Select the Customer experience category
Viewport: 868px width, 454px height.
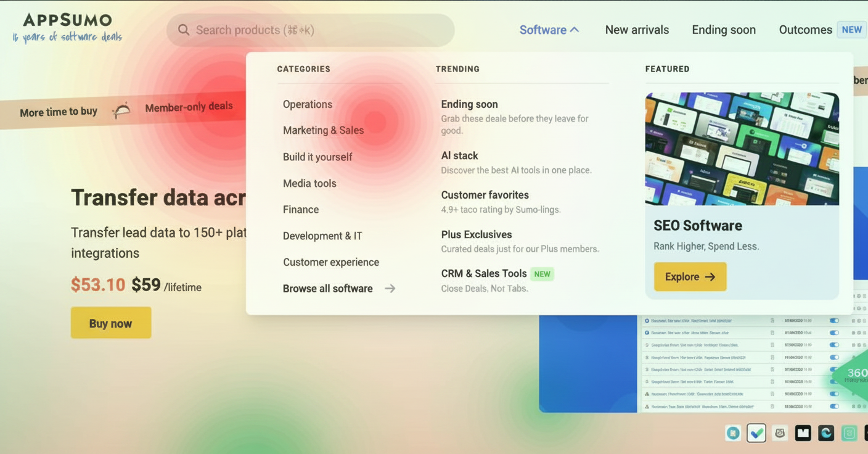(x=331, y=262)
